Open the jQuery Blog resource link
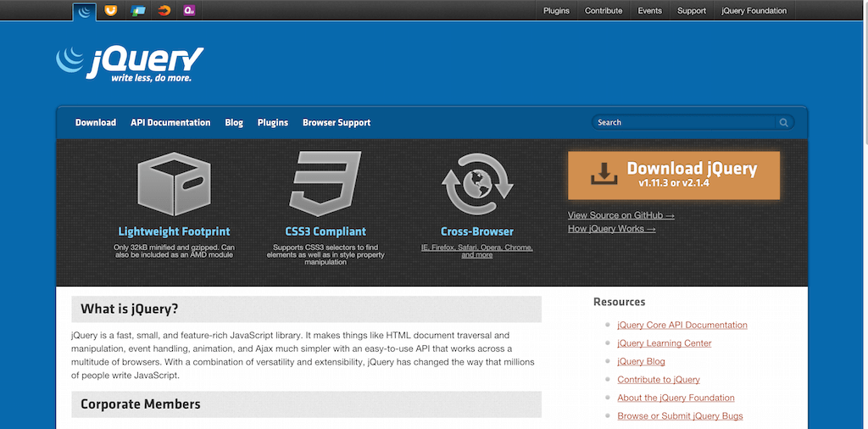This screenshot has width=868, height=429. point(641,361)
